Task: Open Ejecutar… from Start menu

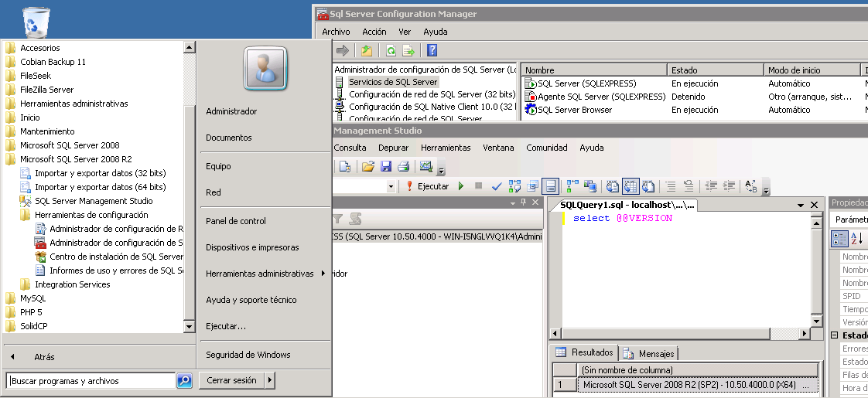Action: click(226, 326)
